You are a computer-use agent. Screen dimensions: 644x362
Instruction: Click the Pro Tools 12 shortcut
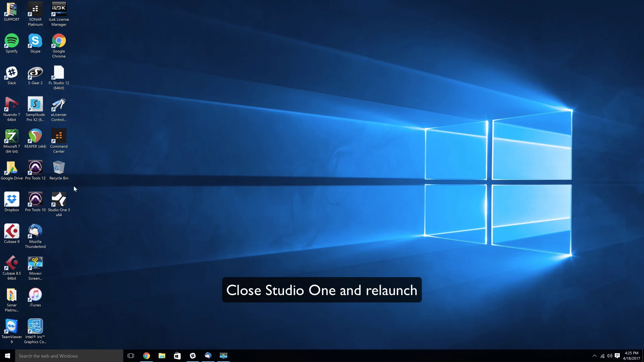pos(35,171)
